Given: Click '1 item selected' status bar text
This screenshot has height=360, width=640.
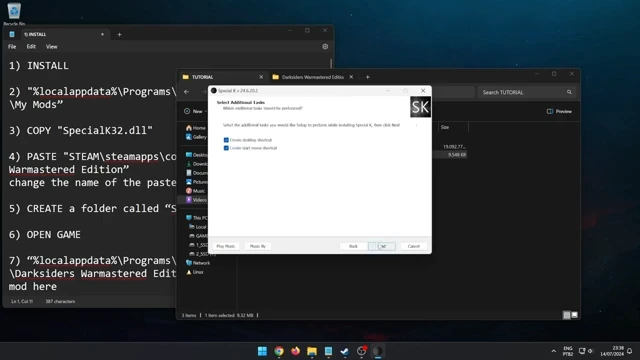Looking at the screenshot, I should (229, 315).
